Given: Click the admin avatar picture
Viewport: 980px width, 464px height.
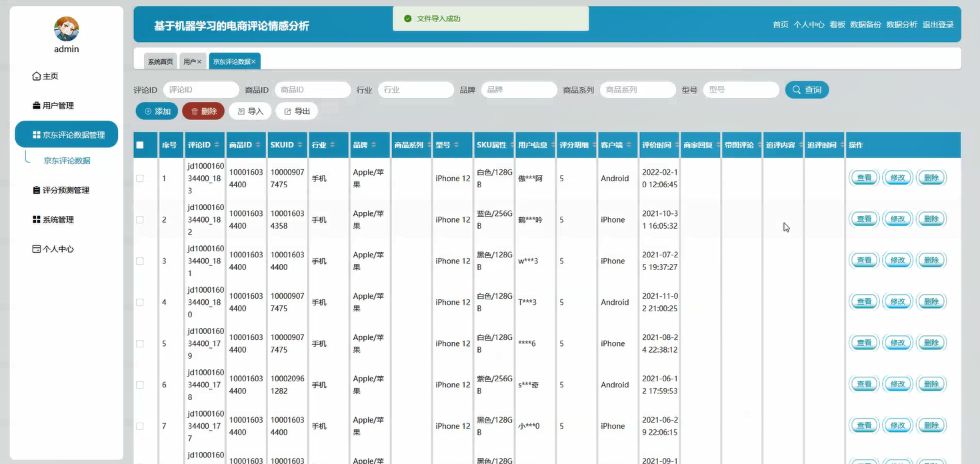Looking at the screenshot, I should [66, 29].
